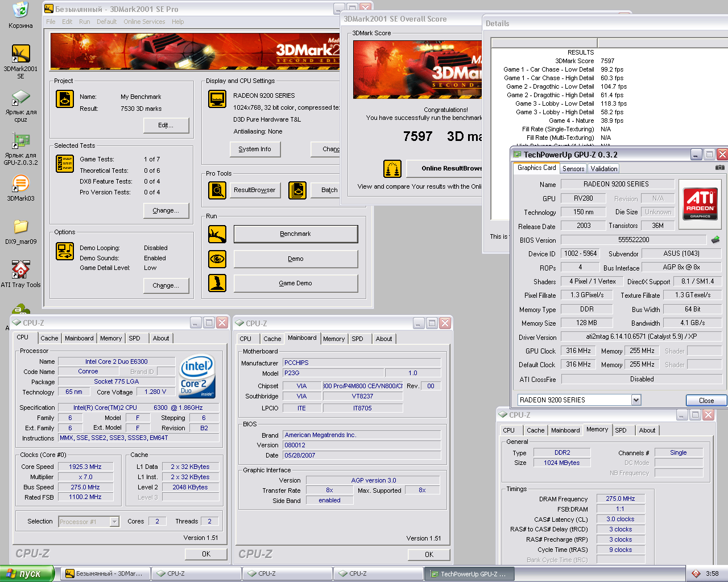Image resolution: width=728 pixels, height=582 pixels.
Task: Switch to Безымянный - 3DMark taskbar button
Action: [x=106, y=573]
